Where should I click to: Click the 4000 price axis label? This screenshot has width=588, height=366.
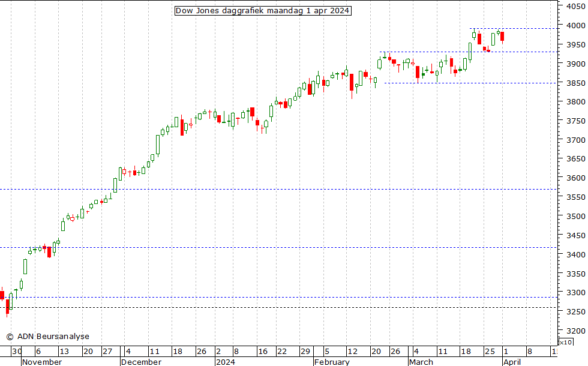[x=576, y=26]
